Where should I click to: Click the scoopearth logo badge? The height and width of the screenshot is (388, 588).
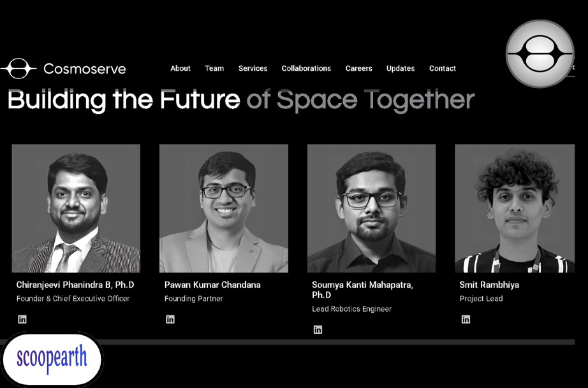52,359
